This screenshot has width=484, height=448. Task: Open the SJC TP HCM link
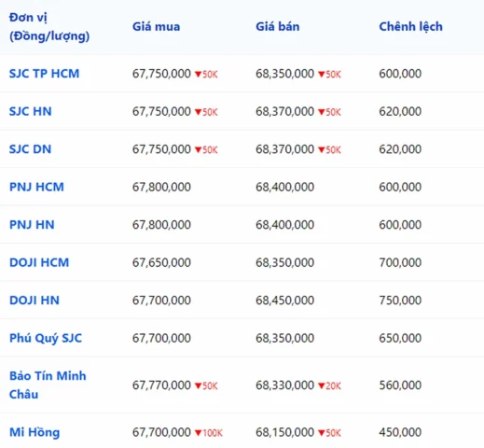point(44,74)
